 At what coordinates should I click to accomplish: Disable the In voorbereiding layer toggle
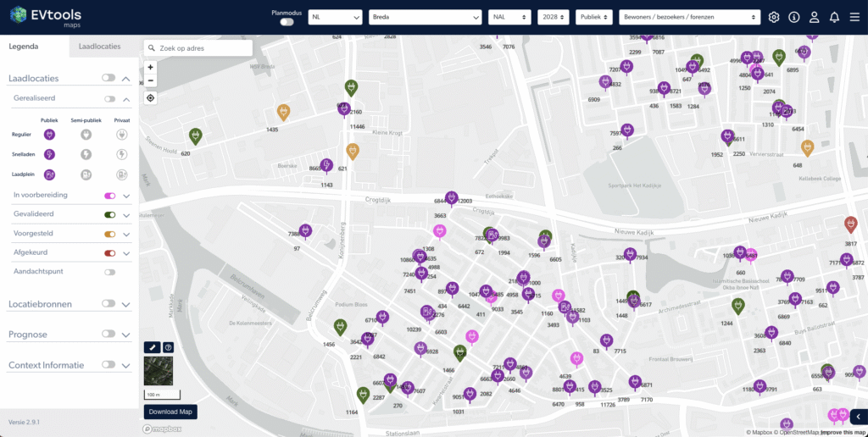click(109, 196)
